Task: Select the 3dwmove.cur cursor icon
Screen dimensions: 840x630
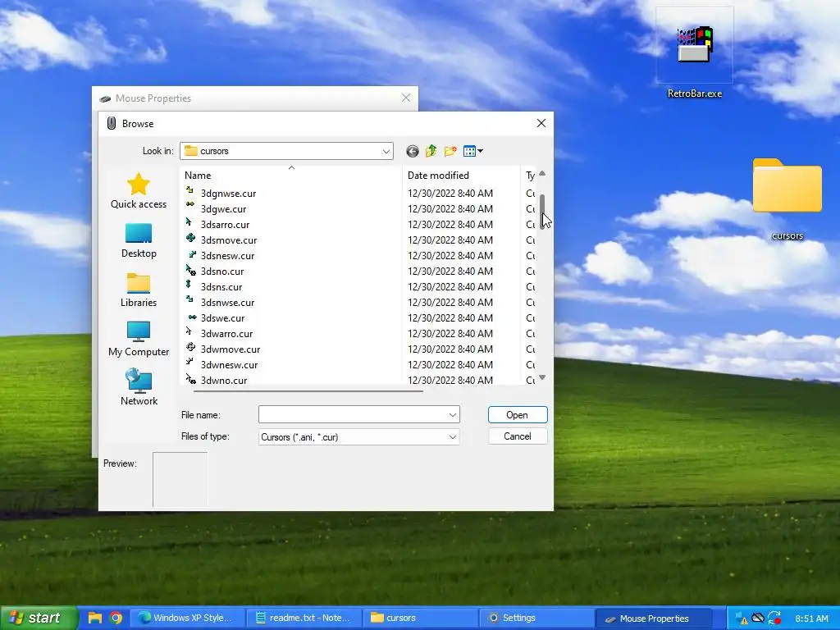Action: tap(190, 347)
